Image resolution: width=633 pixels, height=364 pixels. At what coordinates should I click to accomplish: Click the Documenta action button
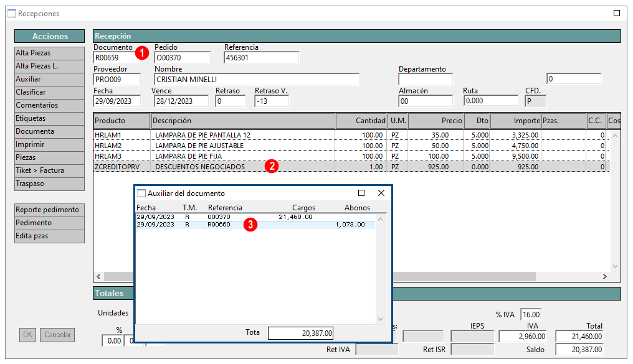point(49,131)
